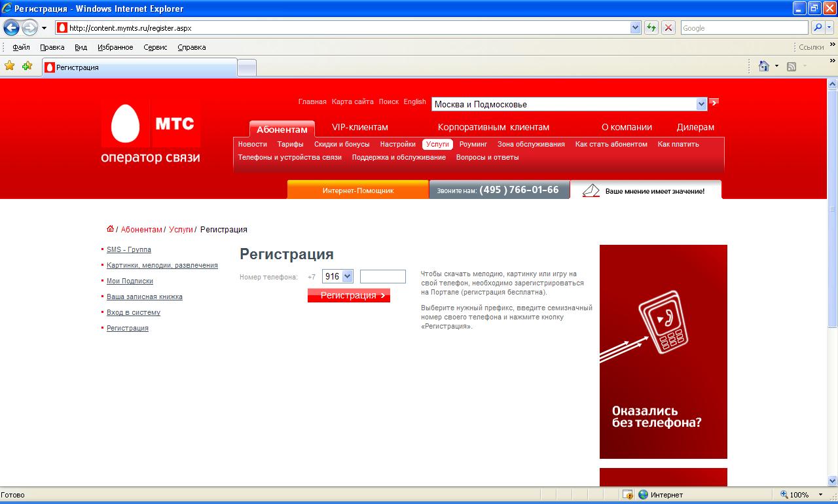
Task: Open the Вид menu
Action: 81,47
